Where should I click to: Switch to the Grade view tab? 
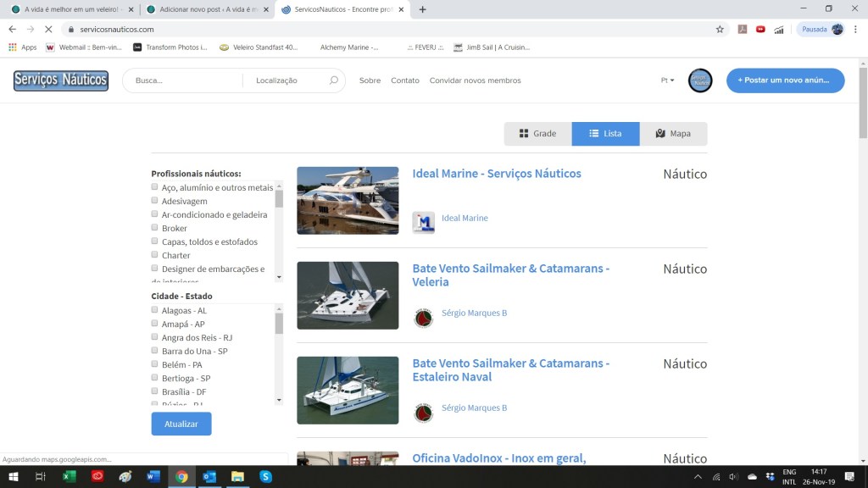click(x=537, y=134)
